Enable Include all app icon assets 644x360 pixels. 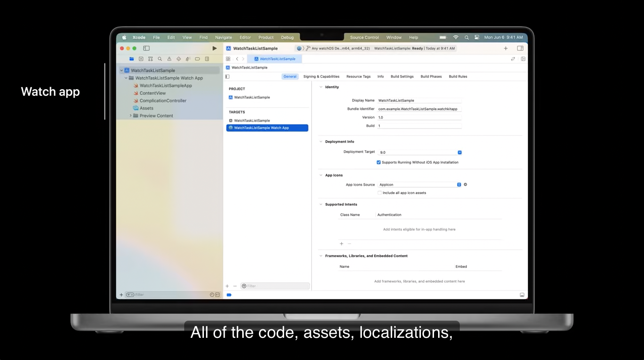[x=380, y=193]
